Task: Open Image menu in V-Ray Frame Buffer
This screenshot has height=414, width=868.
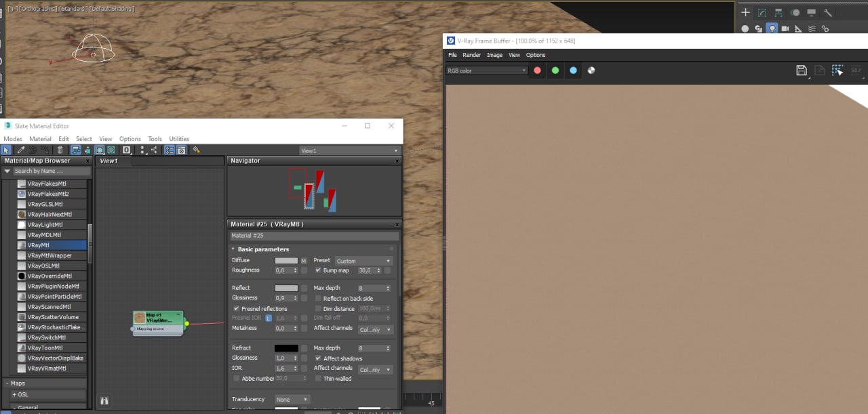Action: (494, 55)
